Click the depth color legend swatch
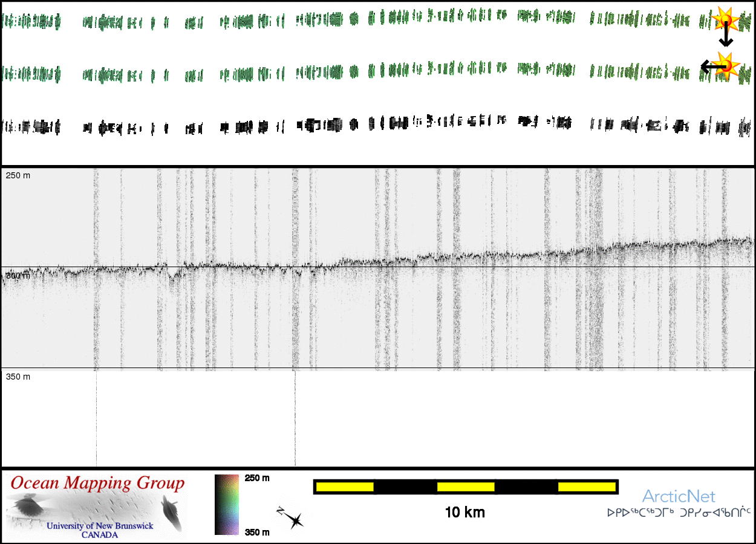 click(227, 505)
